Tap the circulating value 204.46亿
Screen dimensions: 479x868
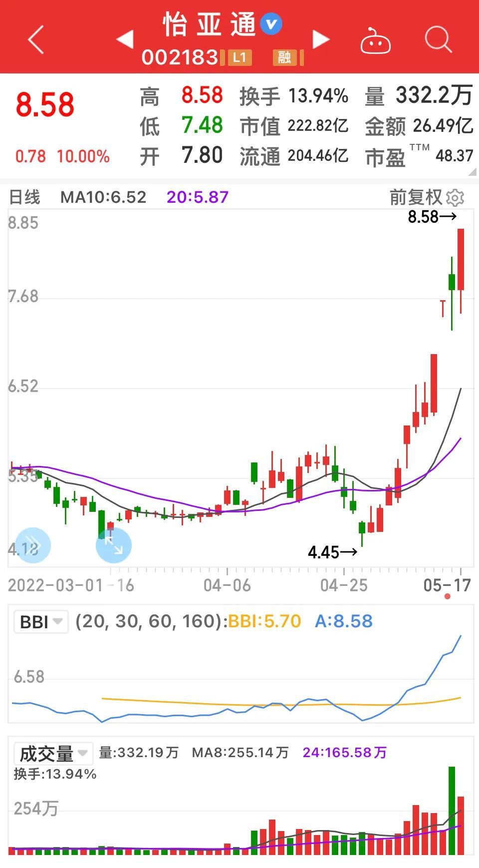[x=318, y=156]
